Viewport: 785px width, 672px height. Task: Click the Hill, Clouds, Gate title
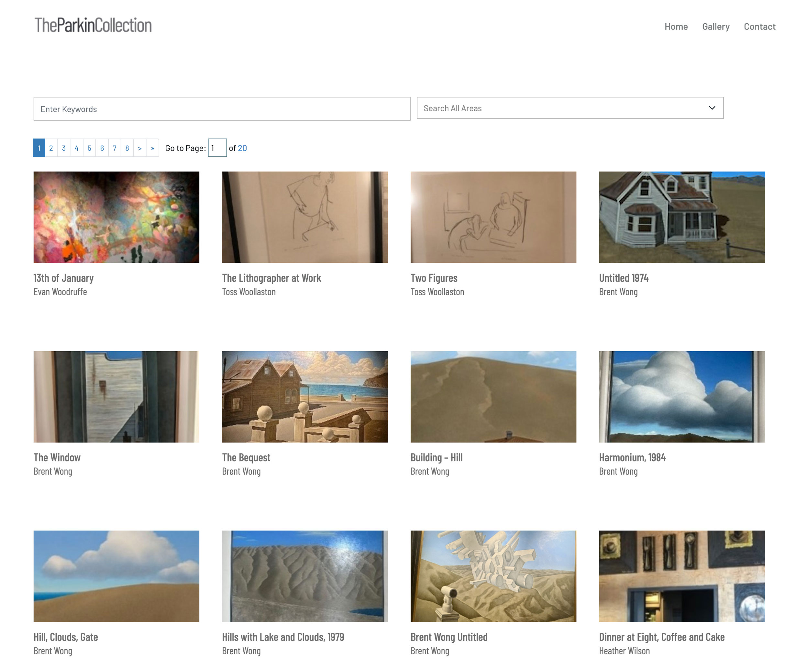[66, 637]
